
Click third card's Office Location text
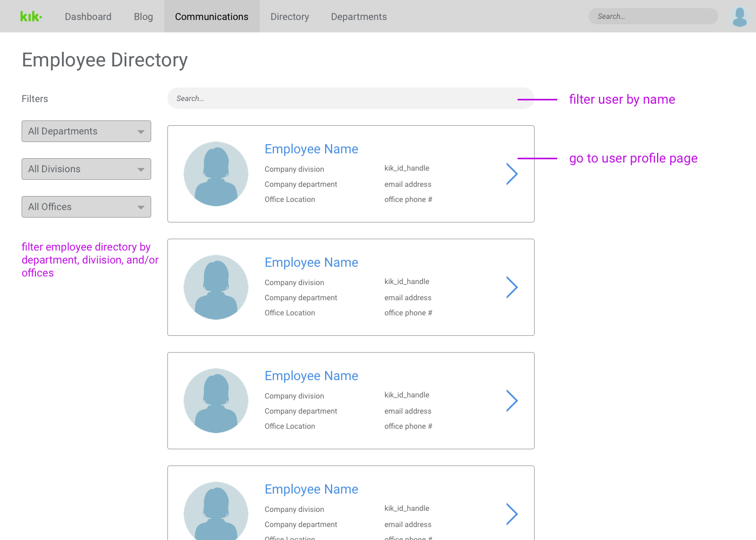click(290, 426)
